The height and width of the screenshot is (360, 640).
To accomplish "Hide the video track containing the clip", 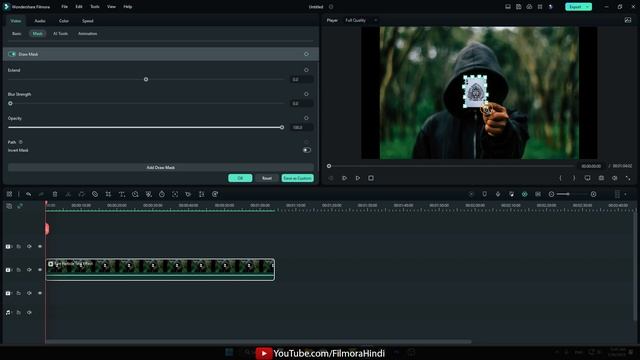I will 40,270.
